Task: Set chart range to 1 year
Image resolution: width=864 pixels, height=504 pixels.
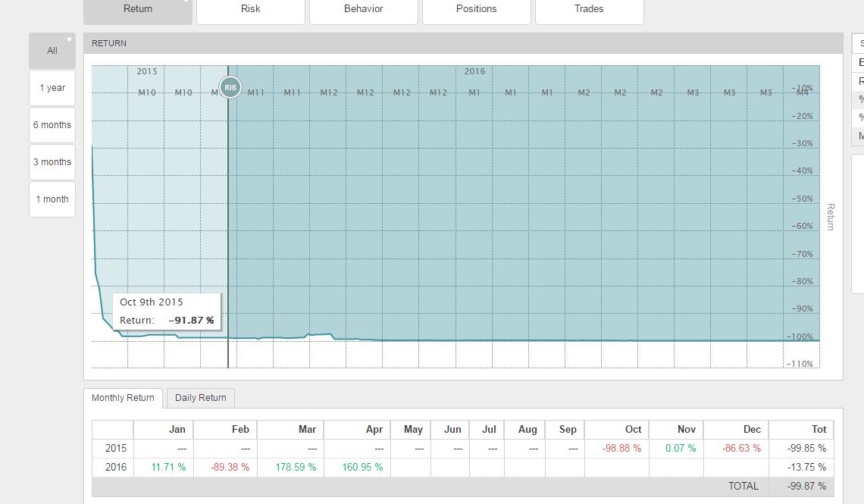Action: click(x=52, y=88)
